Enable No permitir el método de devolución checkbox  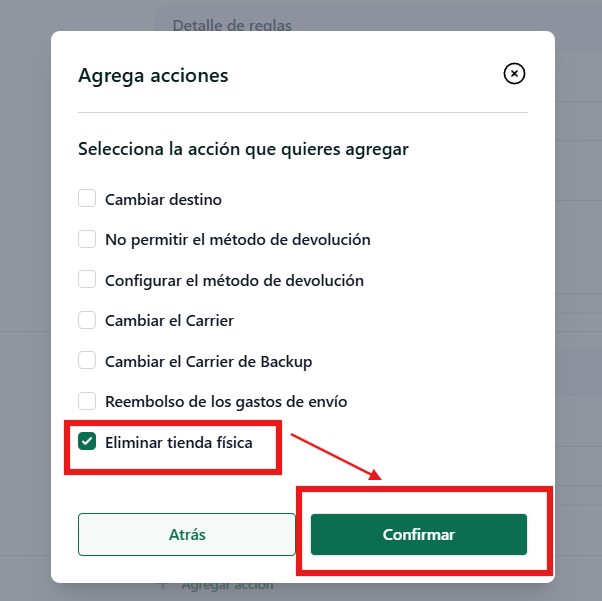pos(87,239)
